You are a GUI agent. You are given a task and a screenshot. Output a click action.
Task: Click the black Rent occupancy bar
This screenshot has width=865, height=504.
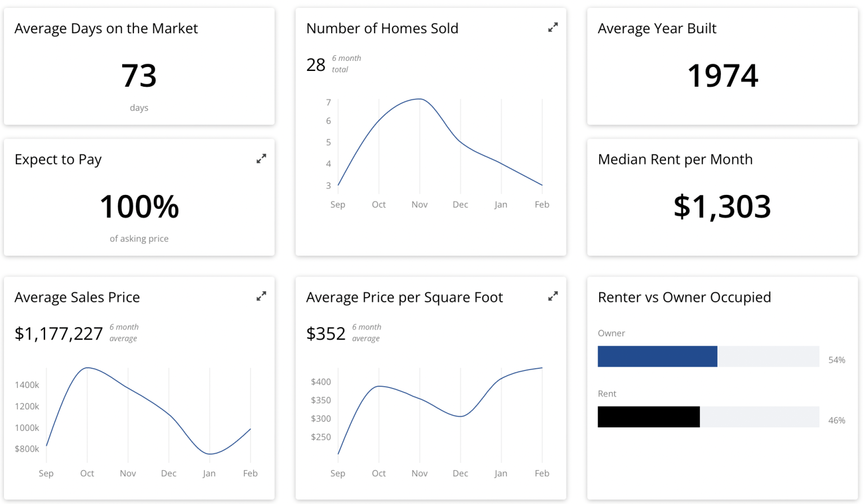point(649,417)
